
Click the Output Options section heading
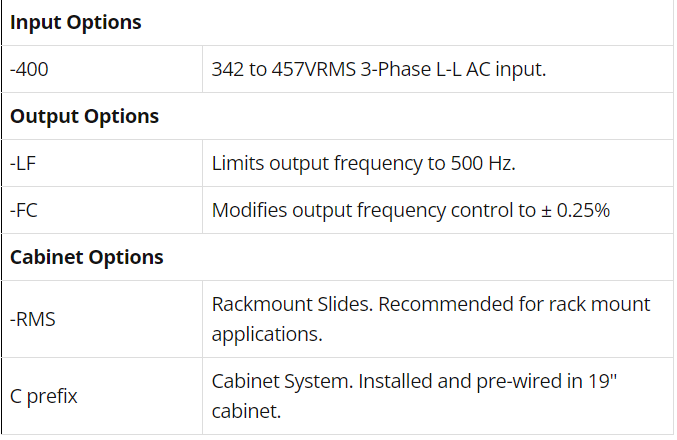point(85,116)
